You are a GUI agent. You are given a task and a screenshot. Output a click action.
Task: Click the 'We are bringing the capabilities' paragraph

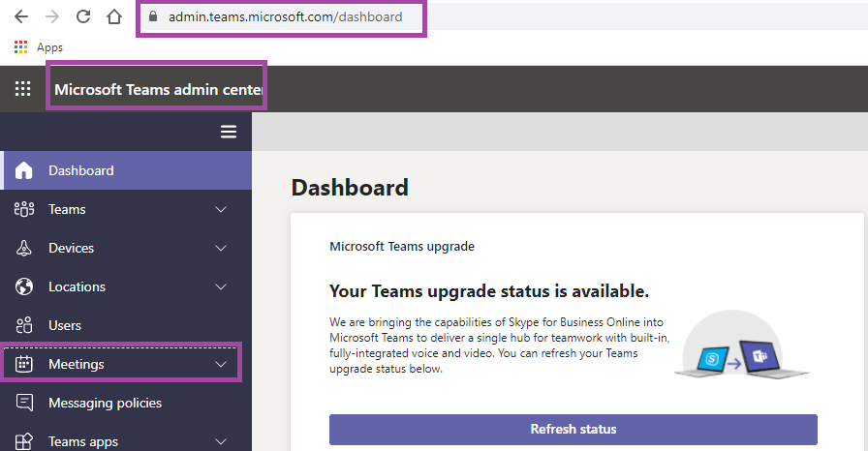tap(499, 346)
